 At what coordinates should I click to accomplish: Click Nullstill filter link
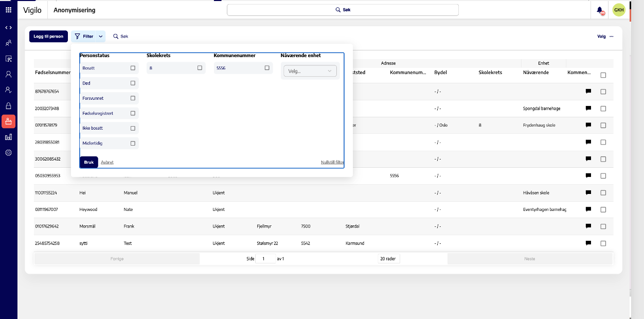(x=332, y=162)
